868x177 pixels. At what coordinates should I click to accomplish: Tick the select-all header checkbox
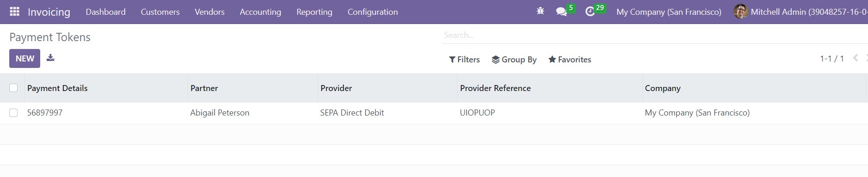coord(13,88)
